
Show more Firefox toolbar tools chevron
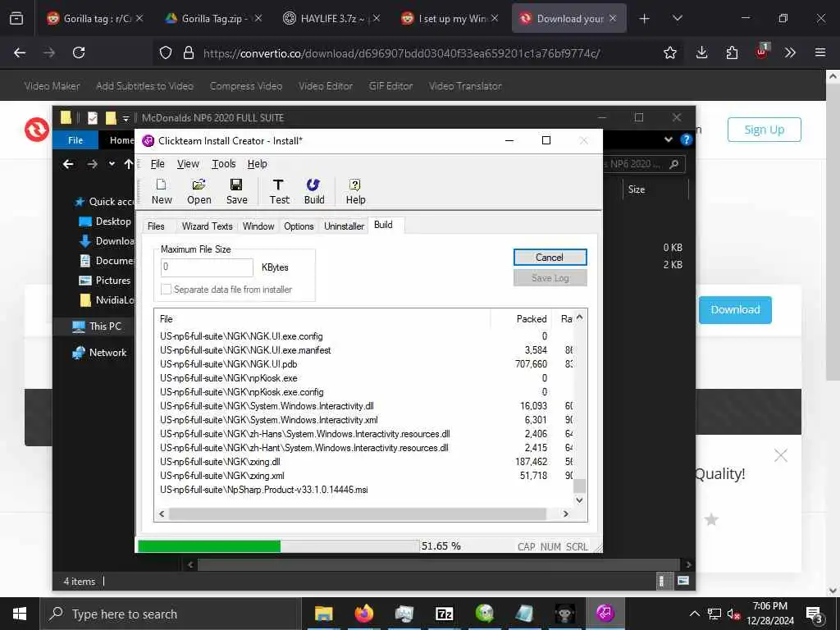[790, 52]
